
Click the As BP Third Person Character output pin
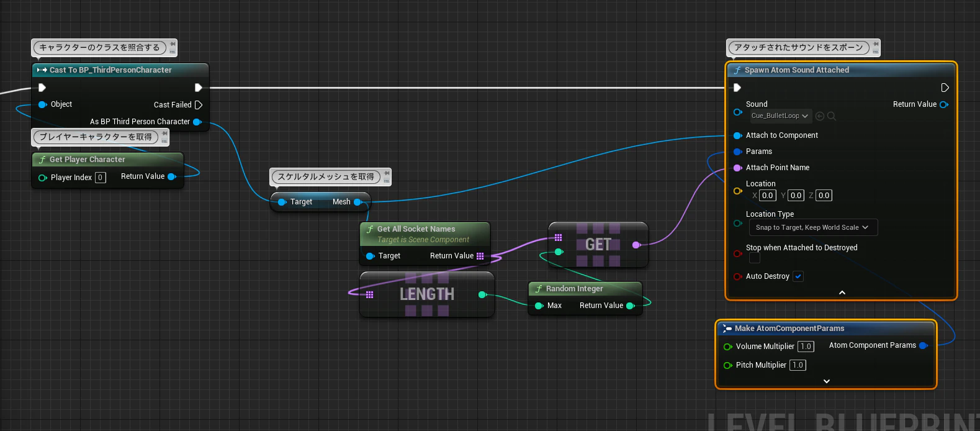point(197,122)
